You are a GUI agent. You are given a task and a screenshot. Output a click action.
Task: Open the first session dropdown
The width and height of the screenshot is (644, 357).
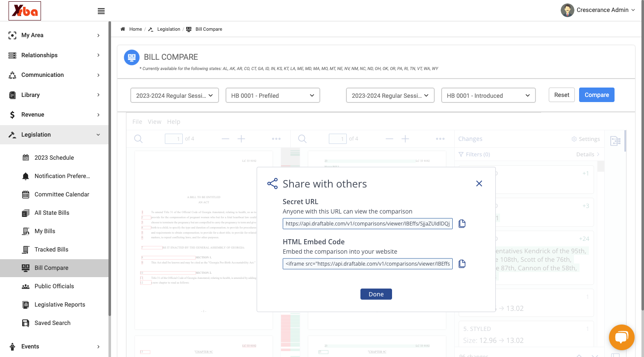click(x=175, y=95)
